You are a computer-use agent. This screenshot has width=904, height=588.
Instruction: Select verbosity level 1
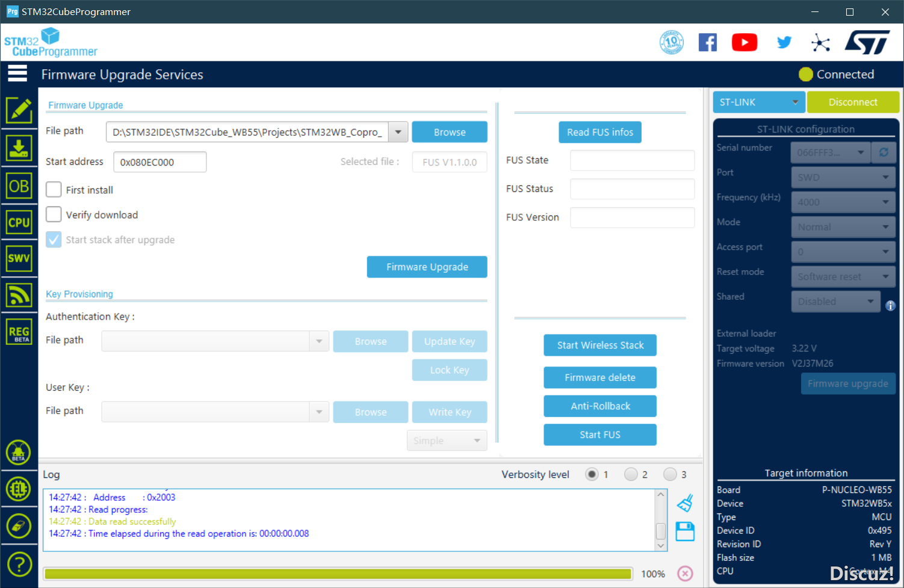pyautogui.click(x=592, y=474)
